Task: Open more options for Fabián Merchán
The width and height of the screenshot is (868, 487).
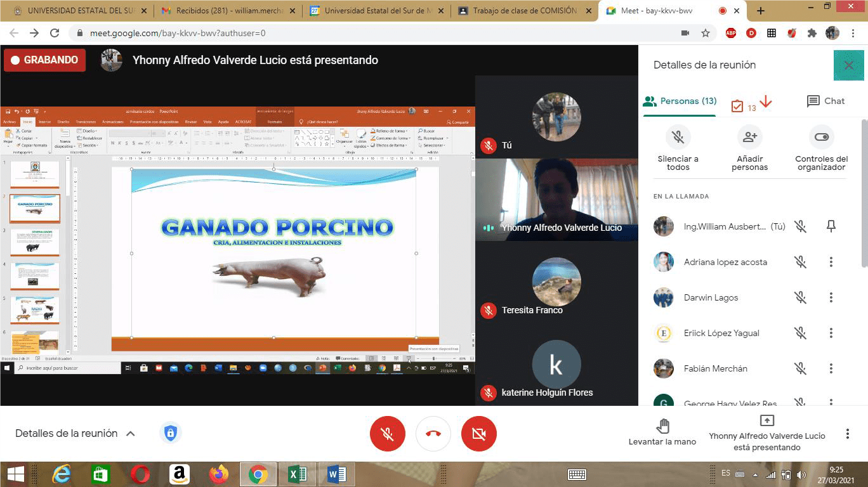Action: pos(831,368)
